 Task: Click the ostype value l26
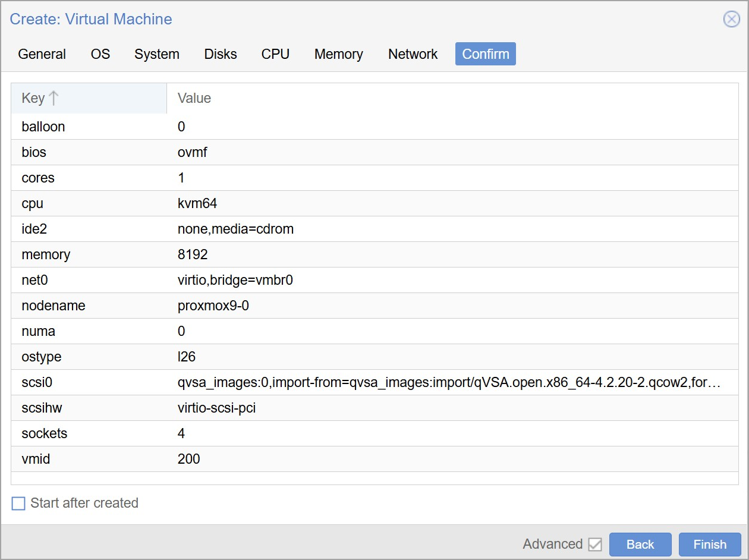point(187,357)
